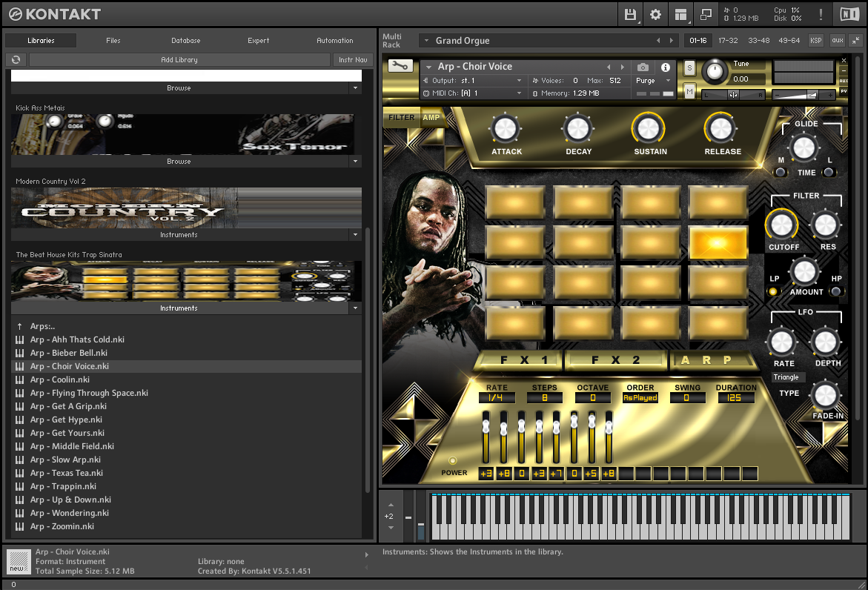Viewport: 868px width, 590px height.
Task: Open the LFO Triangle type dropdown
Action: pos(786,377)
